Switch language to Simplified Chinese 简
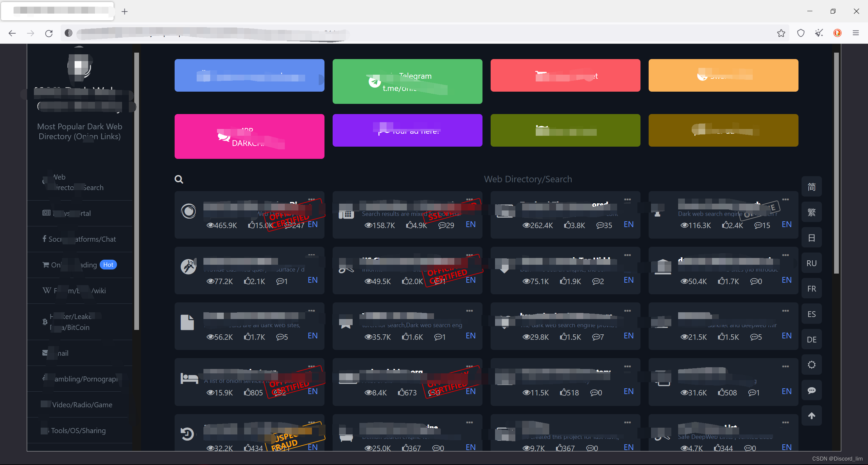The width and height of the screenshot is (868, 465). pyautogui.click(x=811, y=187)
